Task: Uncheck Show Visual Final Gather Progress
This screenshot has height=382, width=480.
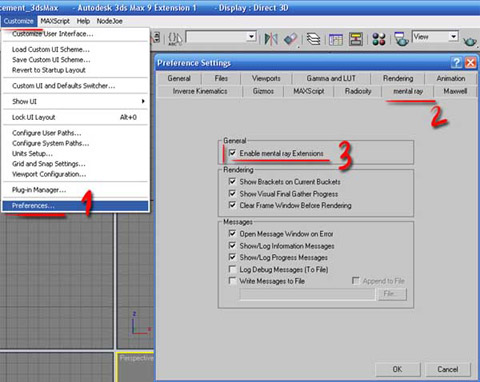Action: pyautogui.click(x=232, y=193)
